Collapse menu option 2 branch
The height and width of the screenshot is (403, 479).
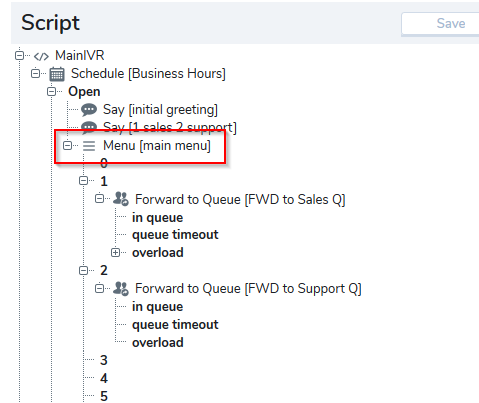click(83, 270)
